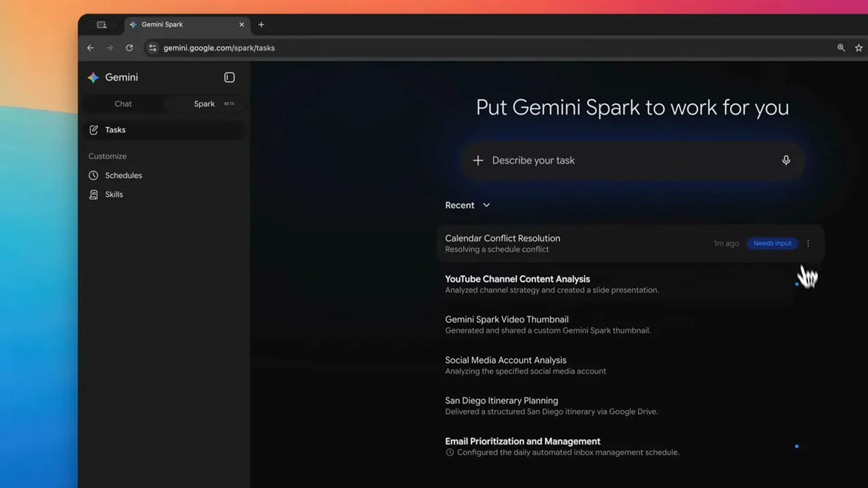Viewport: 868px width, 488px height.
Task: Open San Diego Itinerary Planning task
Action: 630,406
